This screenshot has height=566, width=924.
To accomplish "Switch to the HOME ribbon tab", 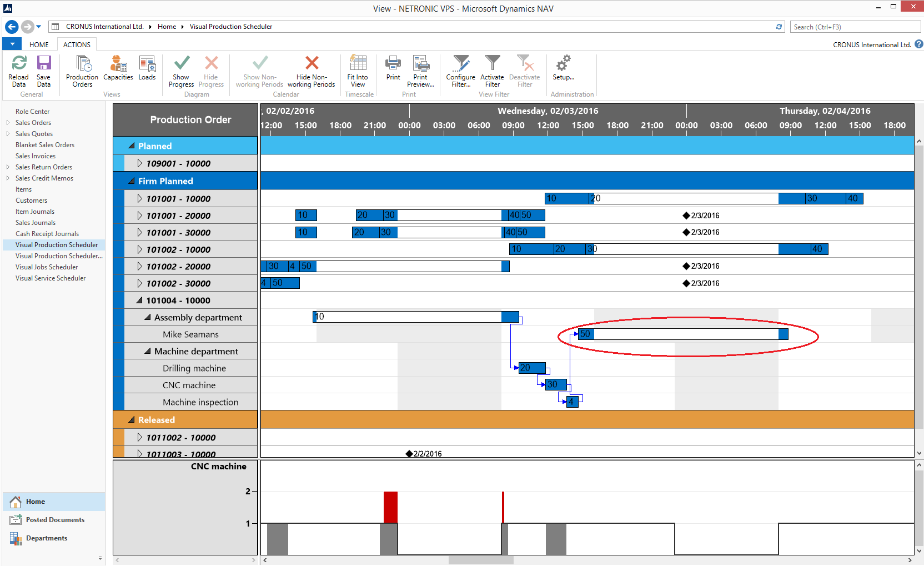I will click(x=39, y=44).
